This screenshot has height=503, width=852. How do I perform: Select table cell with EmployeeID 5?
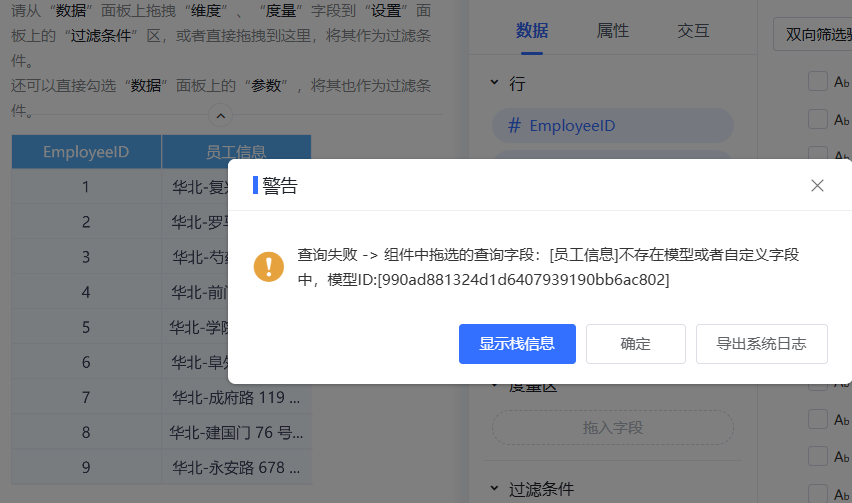(x=86, y=327)
